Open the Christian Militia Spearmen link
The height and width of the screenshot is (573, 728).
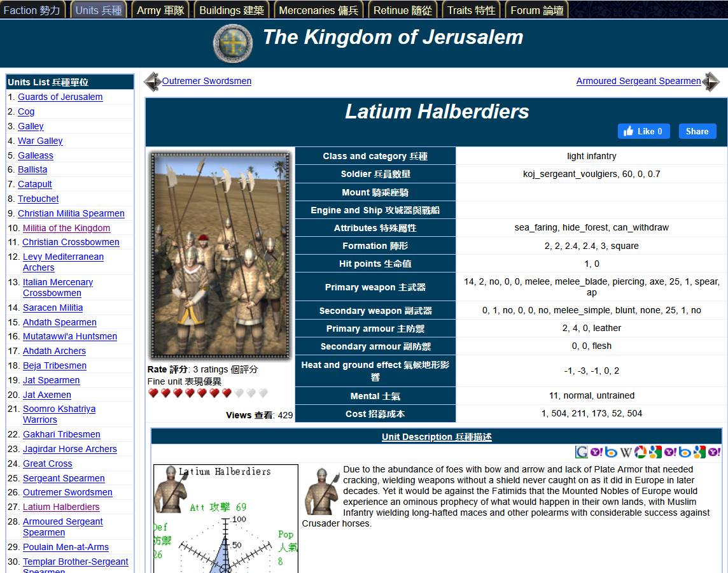pos(71,213)
